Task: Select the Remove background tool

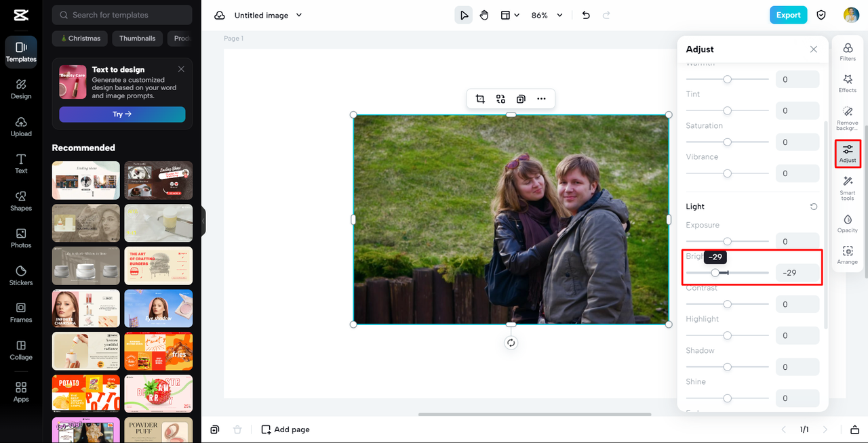Action: click(x=847, y=117)
